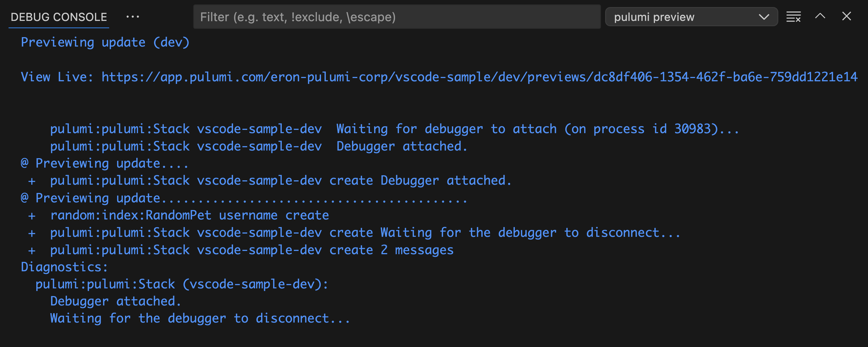Open the debug session picker chevron
This screenshot has width=868, height=347.
tap(764, 16)
